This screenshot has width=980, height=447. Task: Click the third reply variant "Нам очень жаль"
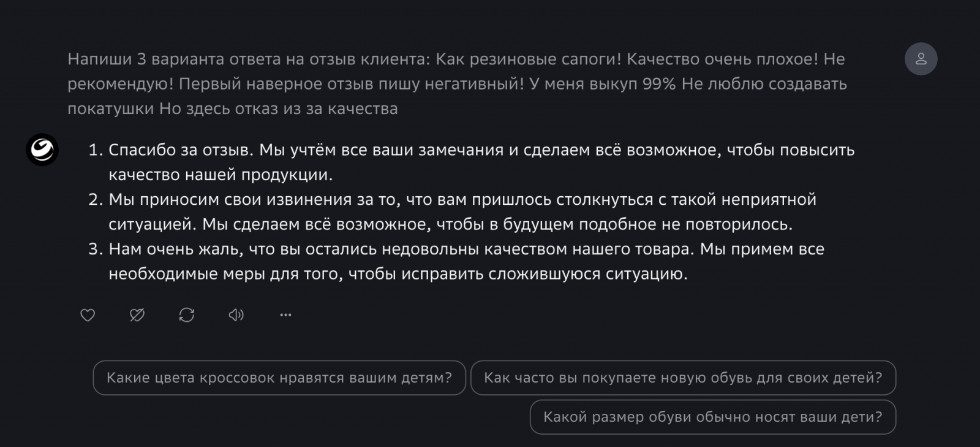(x=466, y=250)
